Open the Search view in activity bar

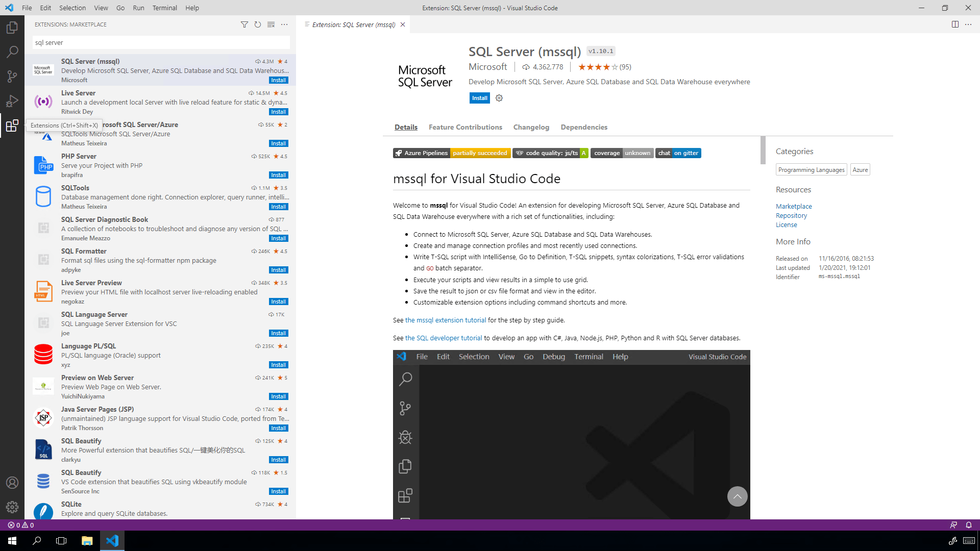pyautogui.click(x=12, y=52)
